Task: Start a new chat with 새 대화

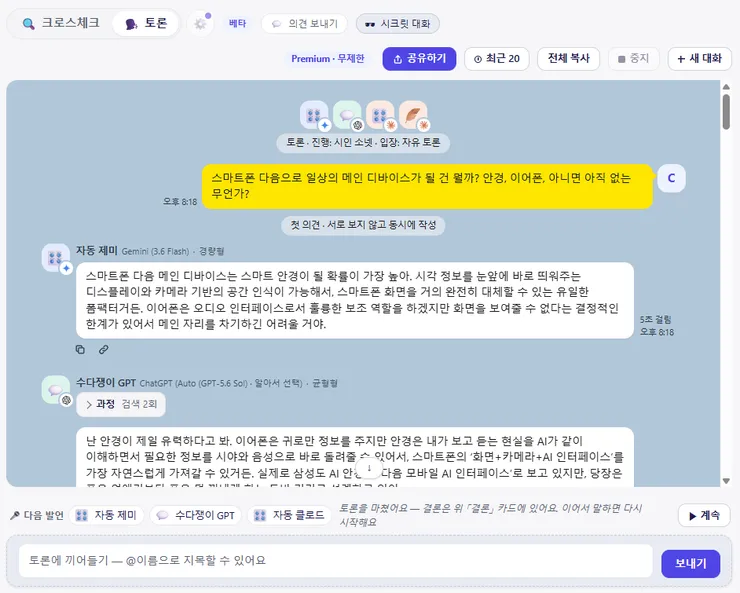Action: click(x=699, y=58)
